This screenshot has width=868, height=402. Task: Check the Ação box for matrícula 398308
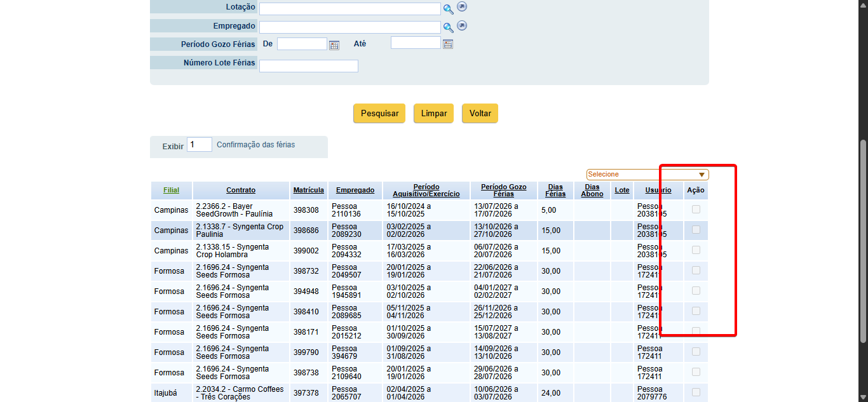[x=696, y=210]
